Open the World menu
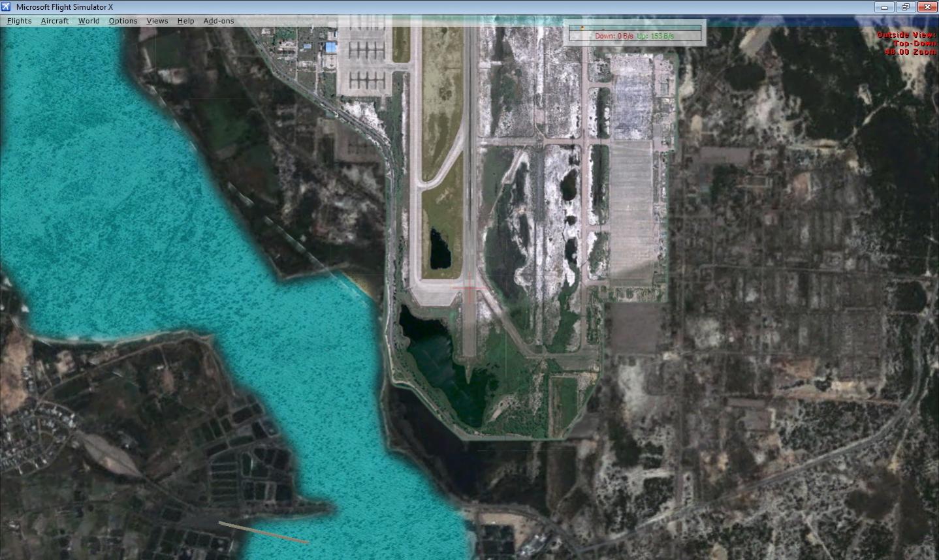Viewport: 939px width, 560px height. 89,21
